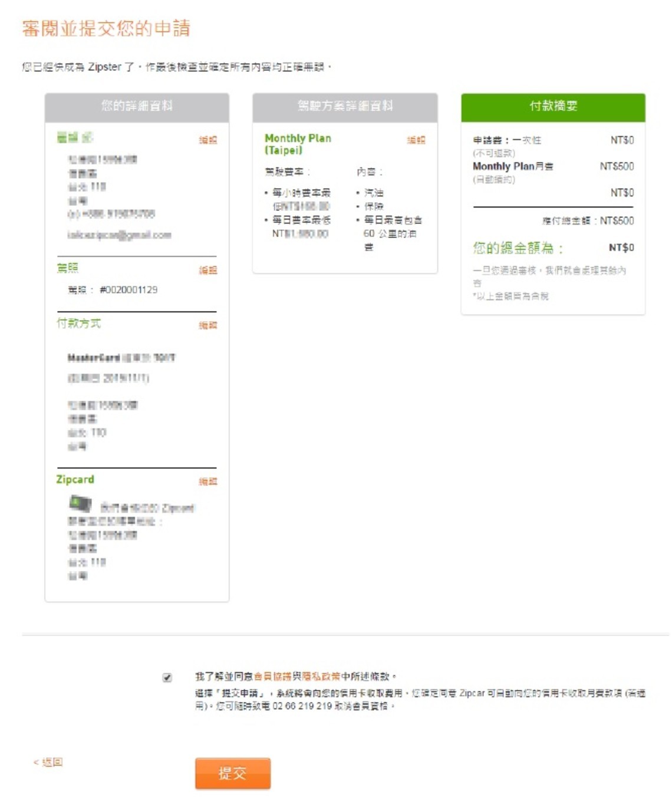Screen dimensions: 672x801
Task: Open the 隱私政策 privacy policy link
Action: point(321,676)
